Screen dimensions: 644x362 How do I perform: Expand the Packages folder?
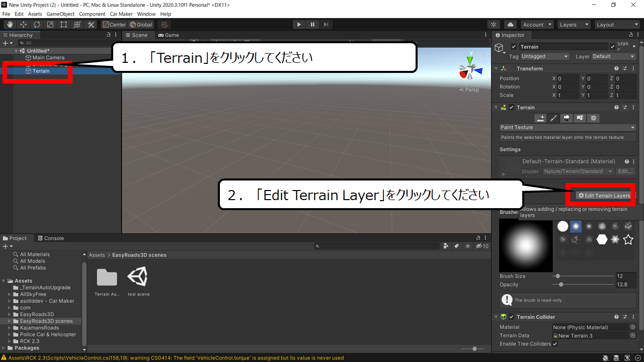click(4, 348)
